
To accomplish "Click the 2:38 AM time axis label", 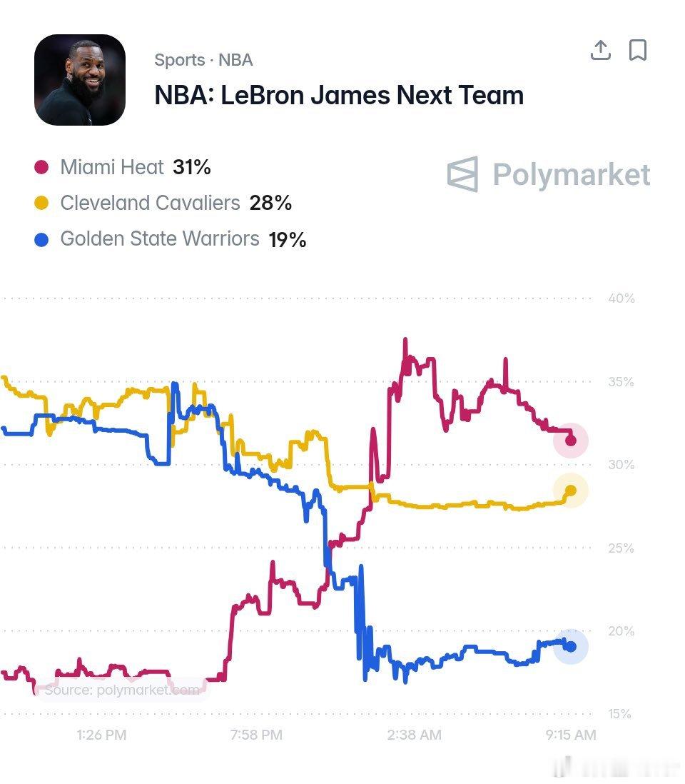I will pyautogui.click(x=414, y=735).
